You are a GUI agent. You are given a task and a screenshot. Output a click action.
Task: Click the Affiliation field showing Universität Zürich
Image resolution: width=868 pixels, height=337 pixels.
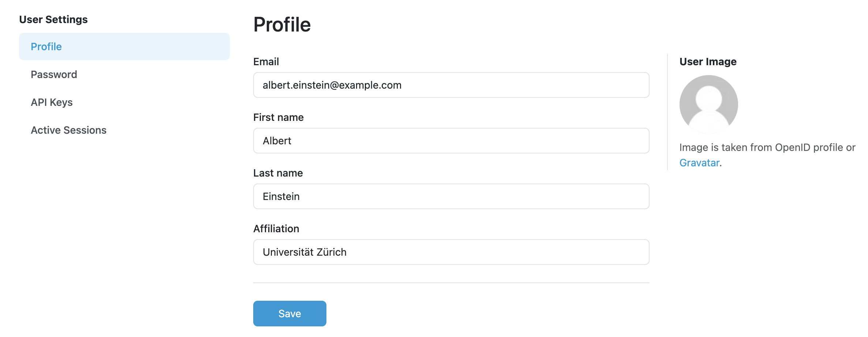(x=451, y=252)
